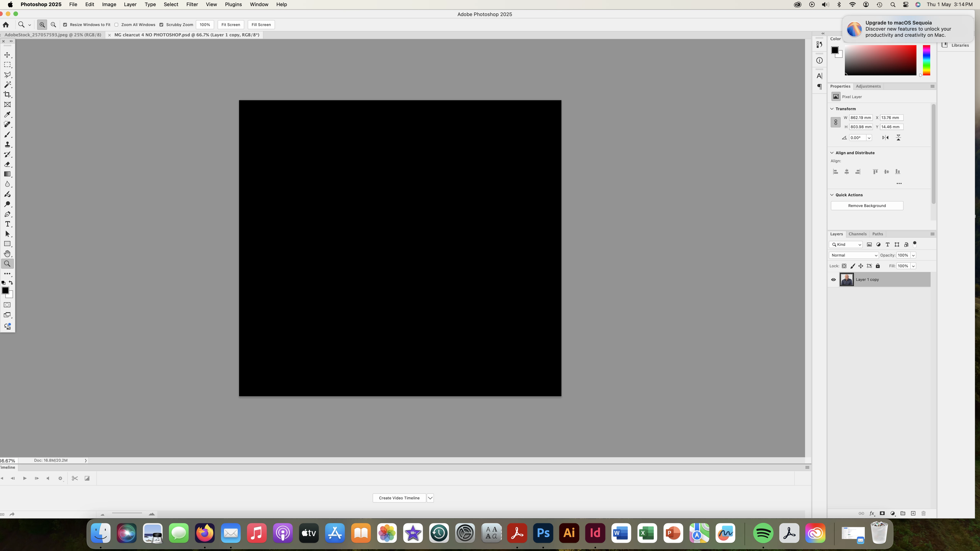This screenshot has height=551, width=980.
Task: Click the Create Video Timeline button
Action: coord(399,498)
